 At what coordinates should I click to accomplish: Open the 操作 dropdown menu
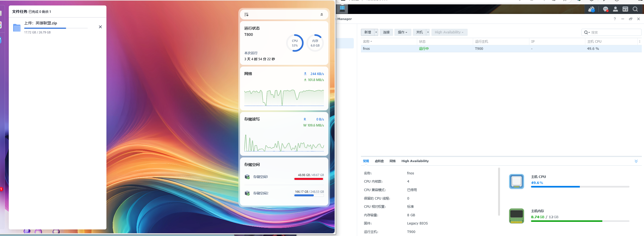[403, 32]
